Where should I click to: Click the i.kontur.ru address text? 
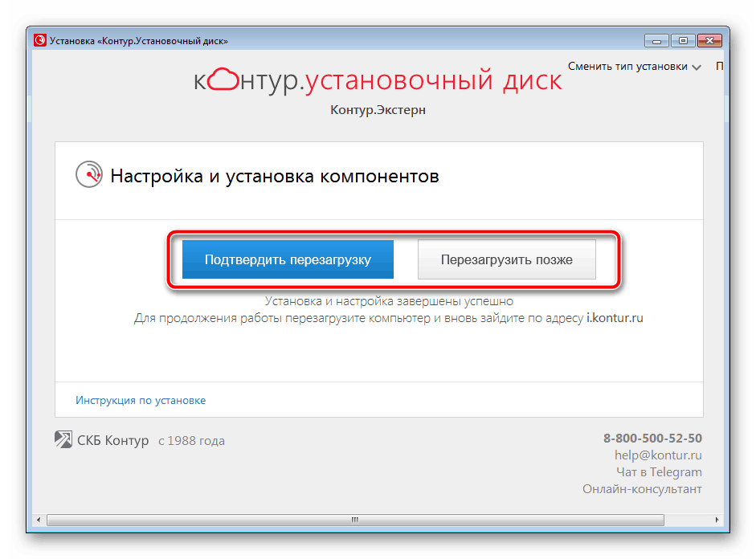pos(615,318)
